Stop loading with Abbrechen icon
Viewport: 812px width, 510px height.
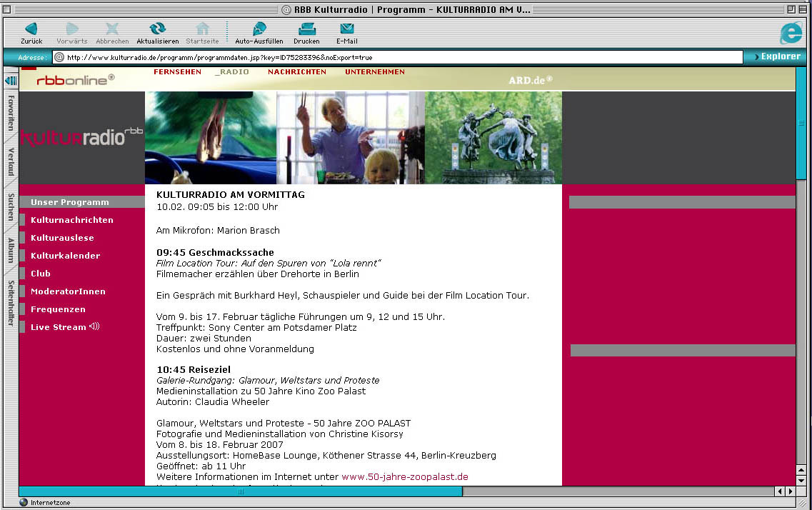112,29
